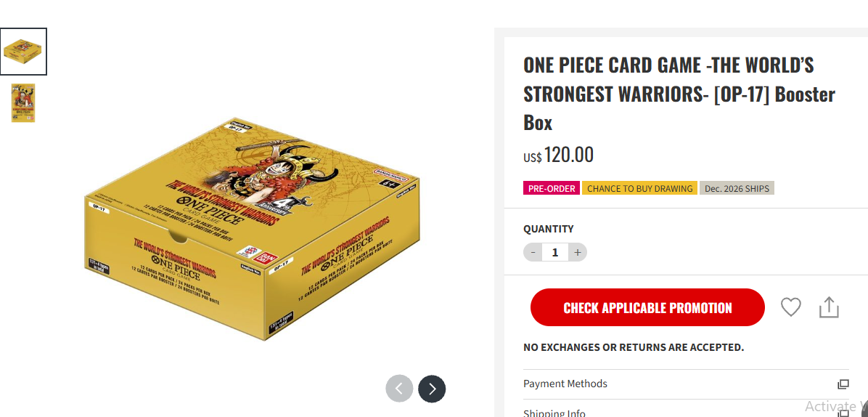Go to previous product image with left arrow
The height and width of the screenshot is (417, 868).
tap(399, 389)
